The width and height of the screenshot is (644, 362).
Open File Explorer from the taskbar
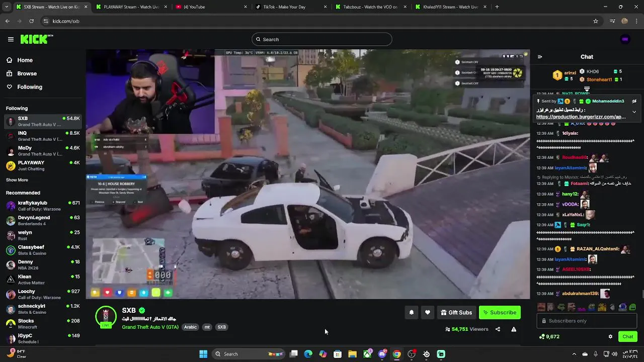352,354
